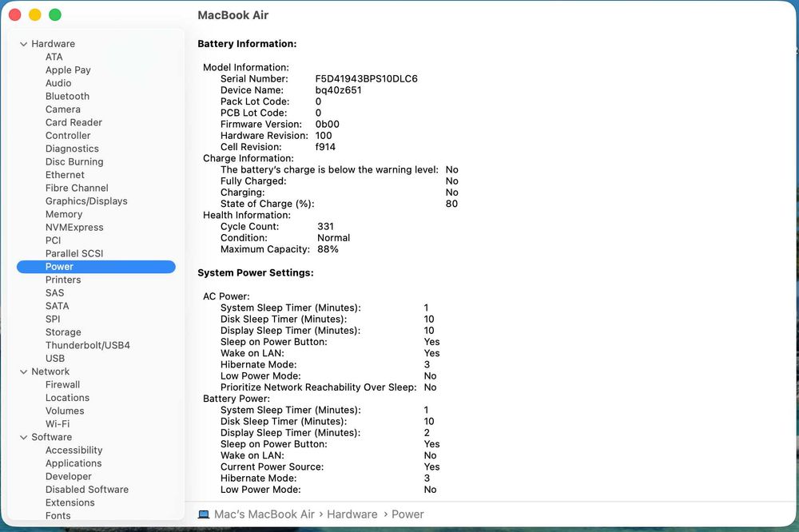Viewport: 799px width, 532px height.
Task: Select Locations under Network
Action: (67, 398)
